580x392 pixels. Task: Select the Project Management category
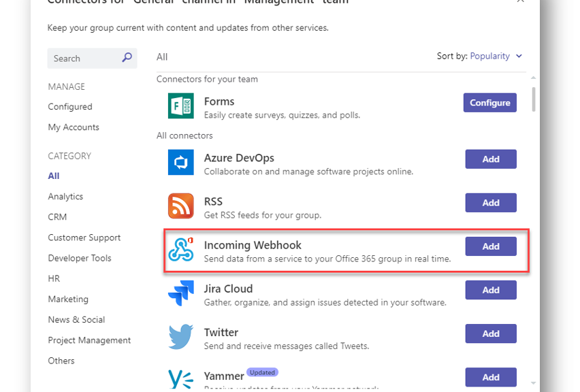point(89,340)
